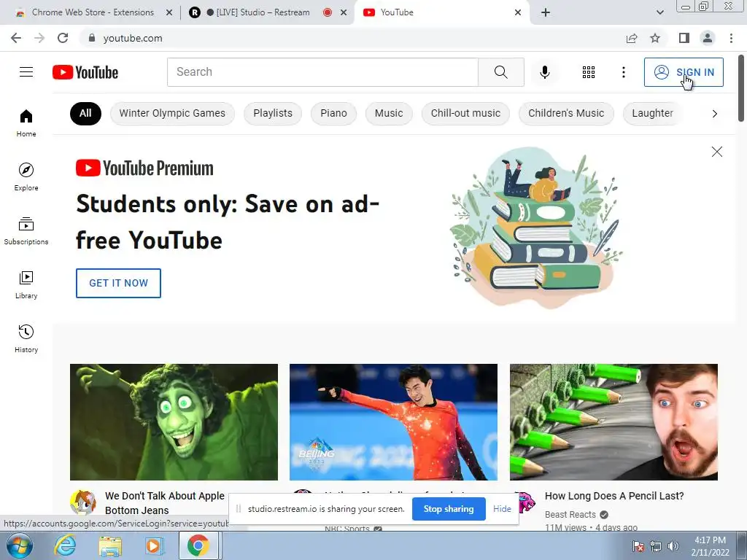747x560 pixels.
Task: Click the network tray icon
Action: (x=656, y=546)
